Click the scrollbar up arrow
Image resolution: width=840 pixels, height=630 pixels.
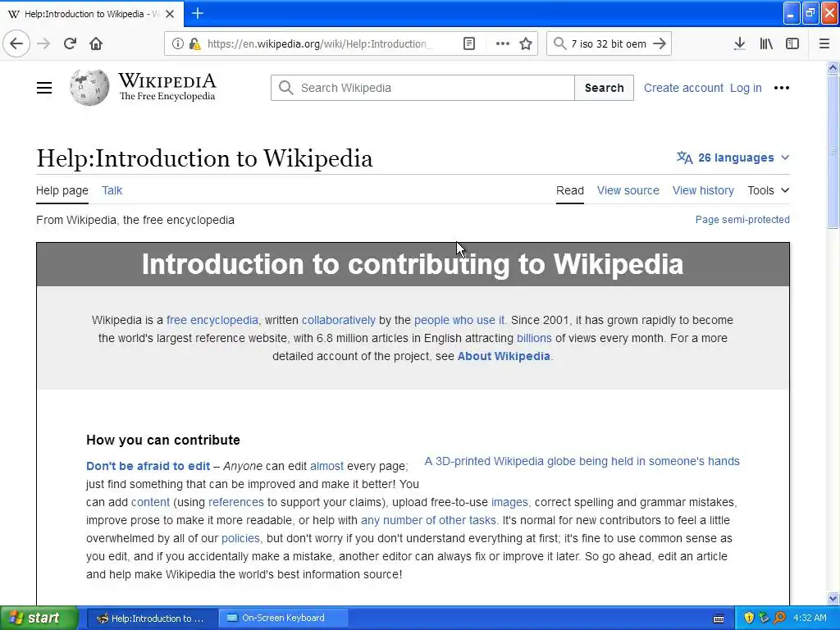833,67
